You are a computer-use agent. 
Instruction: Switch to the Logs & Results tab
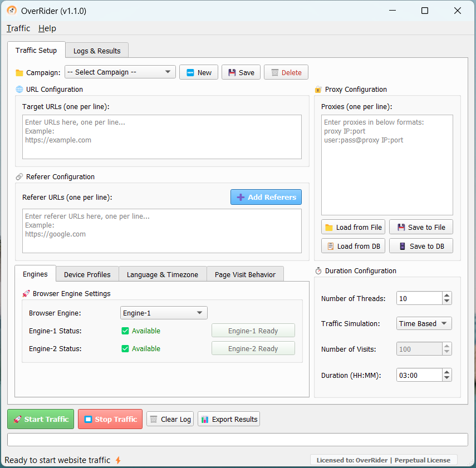[96, 50]
